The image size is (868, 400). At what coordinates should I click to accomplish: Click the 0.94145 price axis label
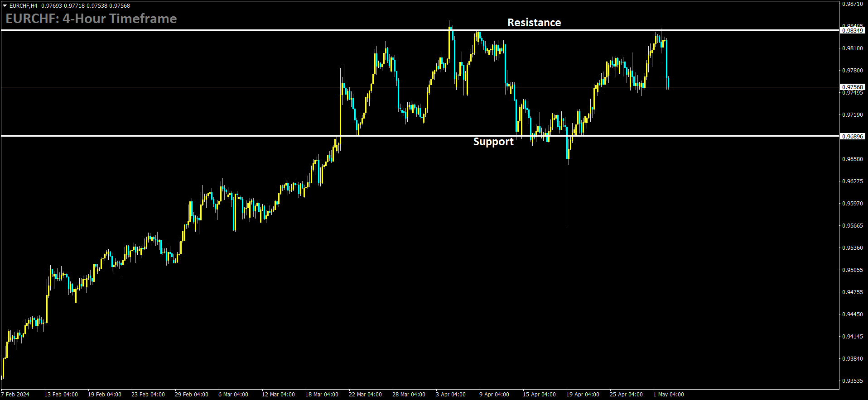click(x=853, y=337)
